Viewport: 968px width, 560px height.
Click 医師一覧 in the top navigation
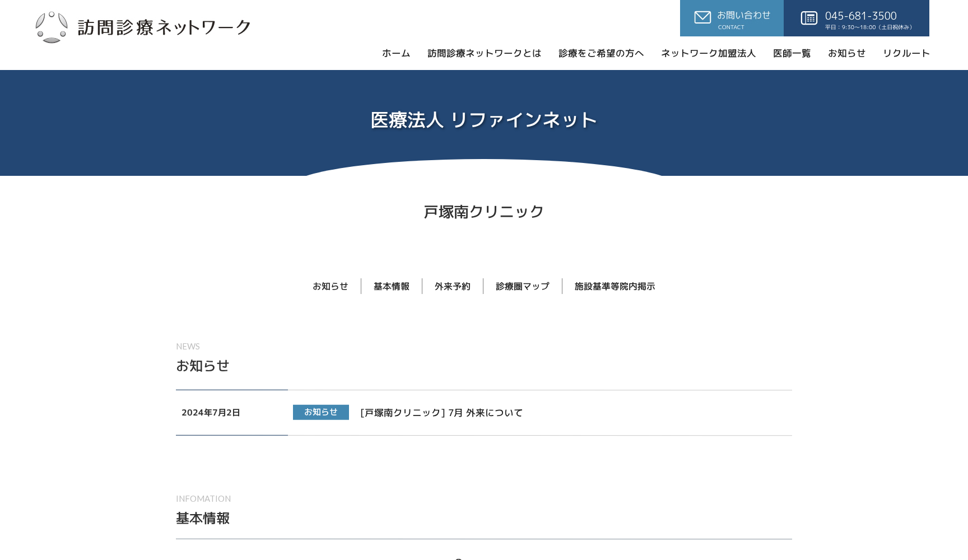[791, 53]
